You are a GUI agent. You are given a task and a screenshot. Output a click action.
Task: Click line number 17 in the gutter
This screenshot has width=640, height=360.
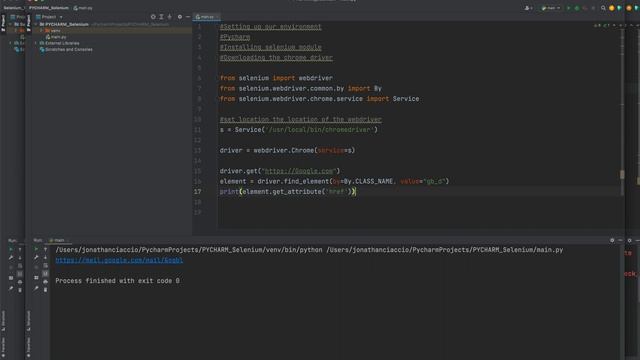(x=198, y=192)
